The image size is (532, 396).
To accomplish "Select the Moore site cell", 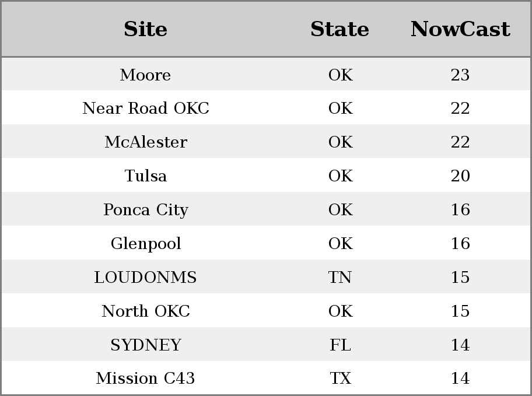I will tap(146, 75).
